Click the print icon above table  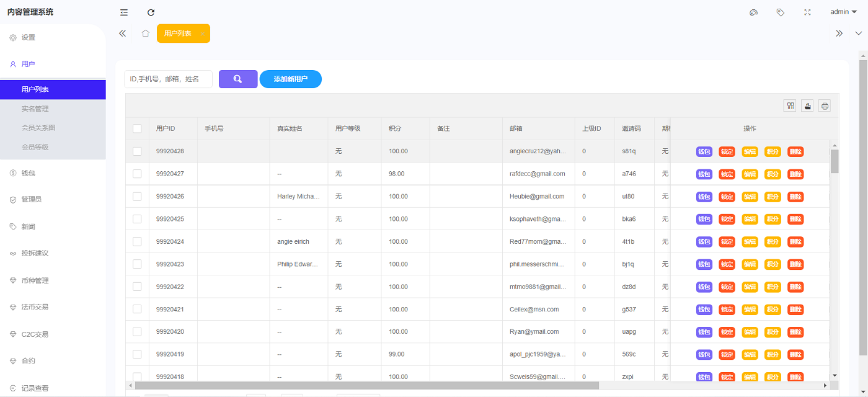[x=825, y=106]
